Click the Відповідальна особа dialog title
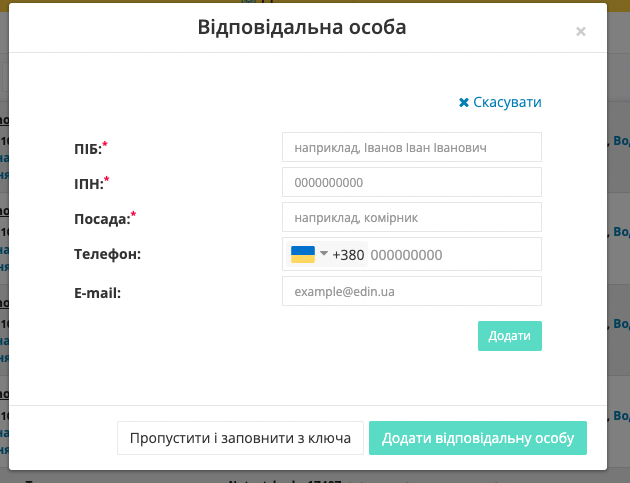 coord(302,27)
